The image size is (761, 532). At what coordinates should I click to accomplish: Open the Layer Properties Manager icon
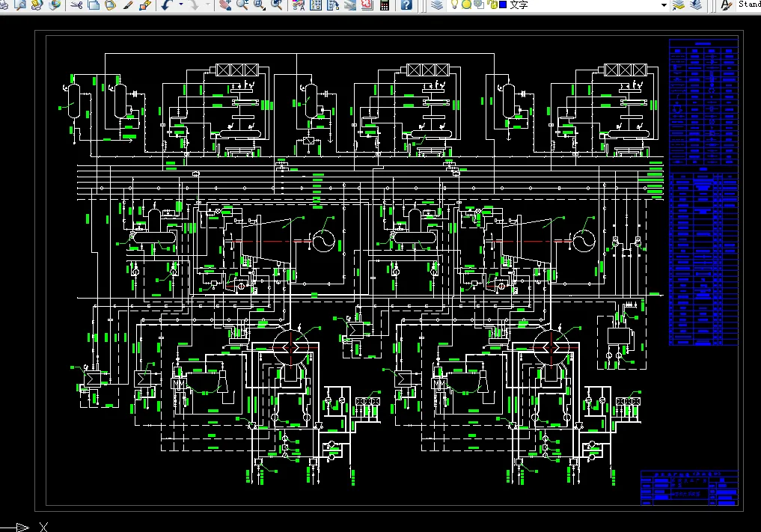click(437, 4)
